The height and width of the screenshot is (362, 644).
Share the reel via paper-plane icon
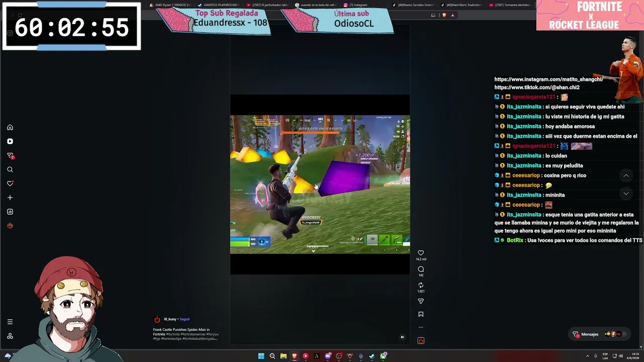tap(421, 301)
